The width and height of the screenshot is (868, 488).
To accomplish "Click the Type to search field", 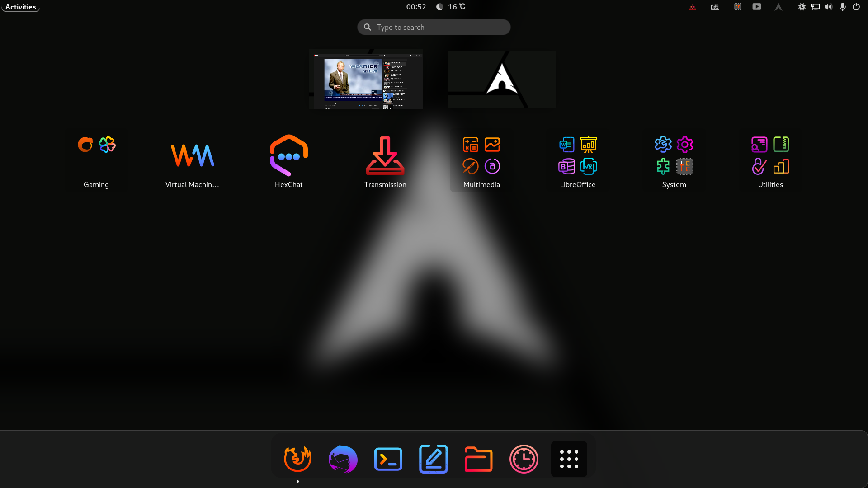I will [x=434, y=27].
